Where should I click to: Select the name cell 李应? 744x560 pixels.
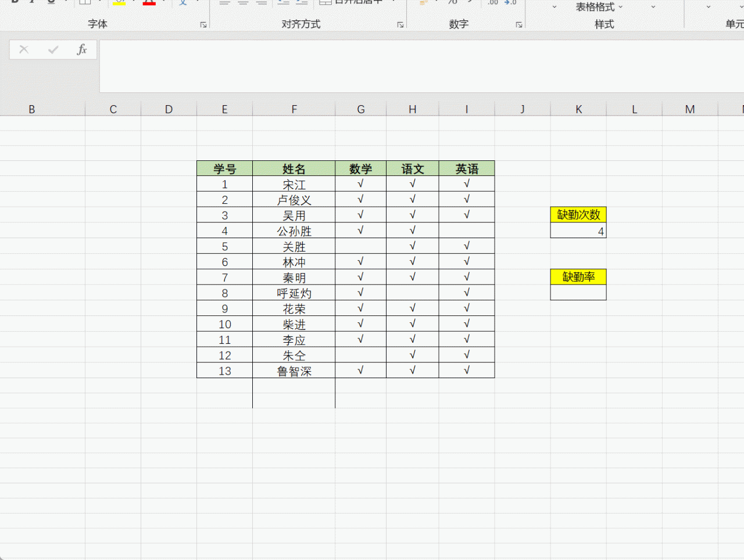pyautogui.click(x=294, y=339)
